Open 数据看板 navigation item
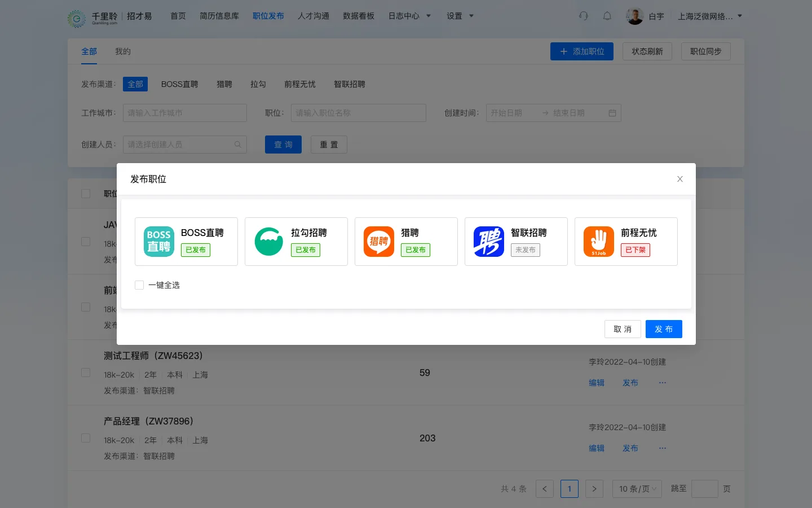The height and width of the screenshot is (508, 812). click(359, 16)
